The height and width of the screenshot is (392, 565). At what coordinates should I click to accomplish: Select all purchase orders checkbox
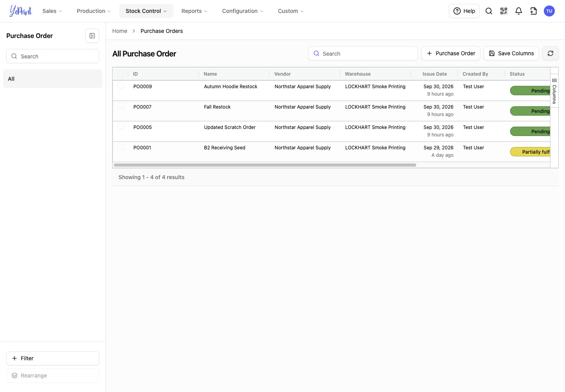pyautogui.click(x=120, y=74)
